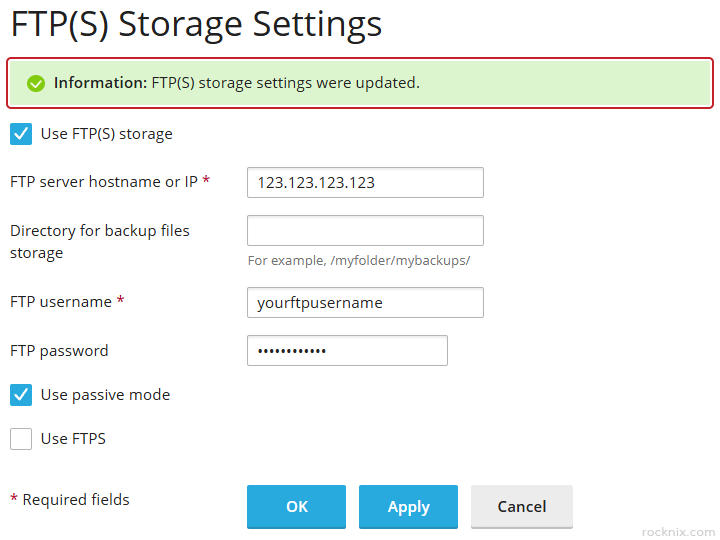Uncheck the Use passive mode checkbox
Screen dimensions: 720x540
[21, 395]
